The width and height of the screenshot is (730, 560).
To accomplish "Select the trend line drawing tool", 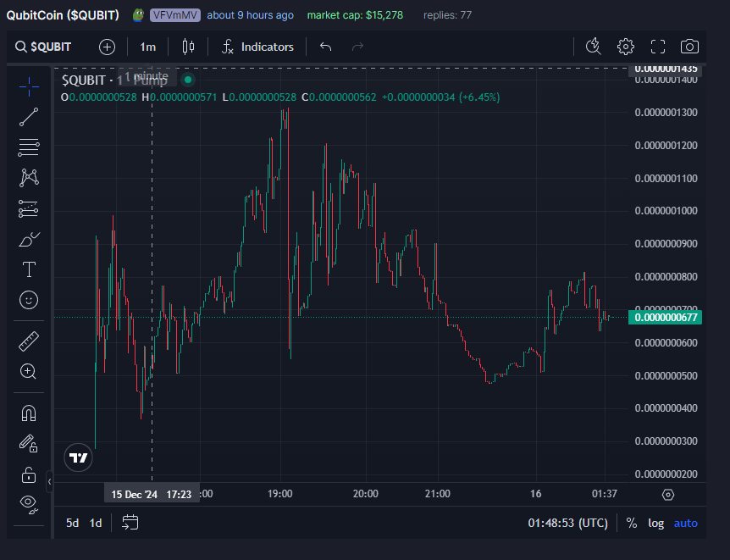I will point(29,117).
